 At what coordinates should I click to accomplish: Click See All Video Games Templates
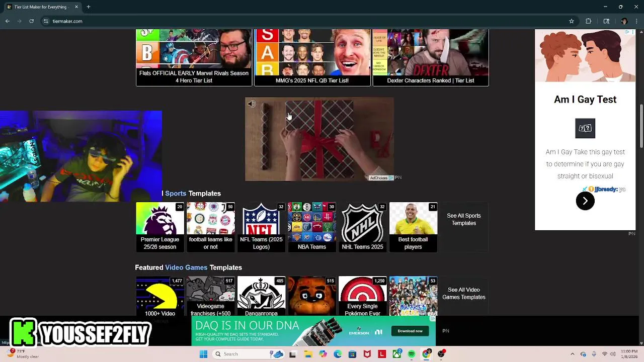[464, 294]
